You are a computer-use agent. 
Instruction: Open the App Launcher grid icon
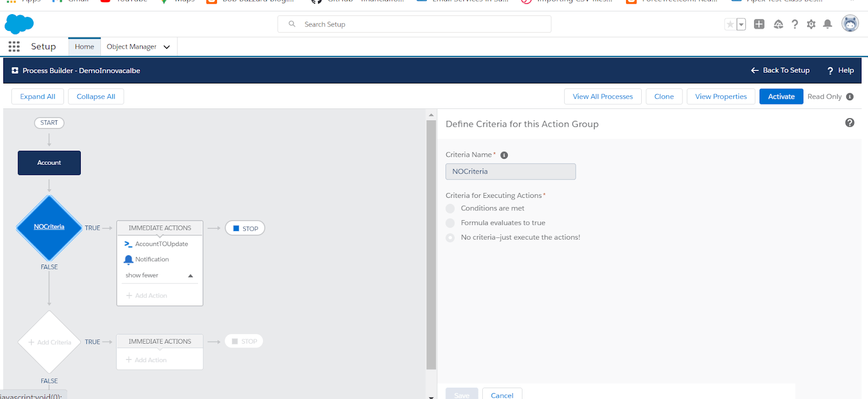14,47
